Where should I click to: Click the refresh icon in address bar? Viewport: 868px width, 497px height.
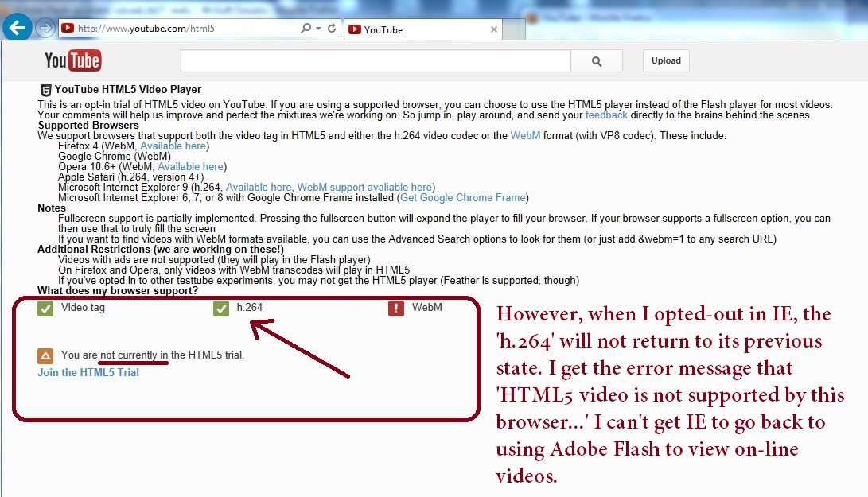tap(332, 29)
